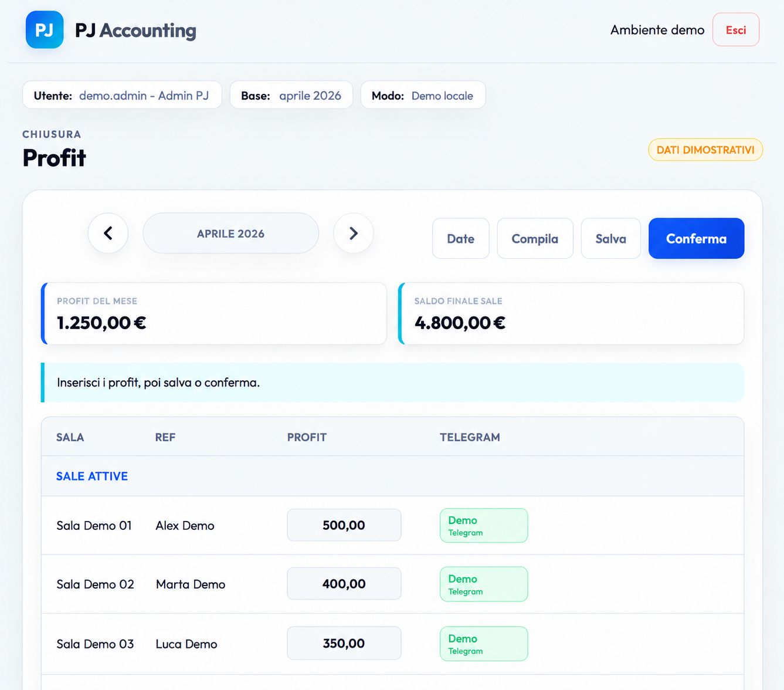
Task: Click Demo Telegram badge for Marta Demo
Action: (484, 584)
